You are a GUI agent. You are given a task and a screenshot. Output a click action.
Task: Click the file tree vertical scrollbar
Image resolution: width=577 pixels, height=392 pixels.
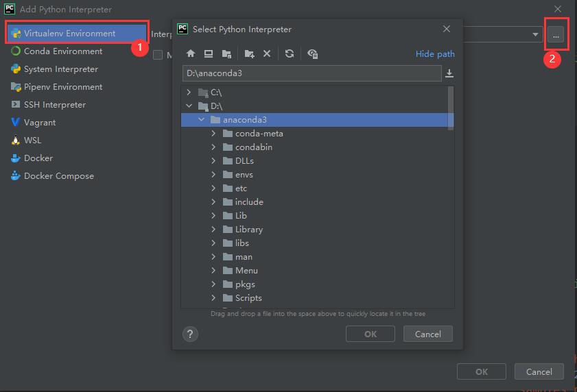(x=450, y=108)
